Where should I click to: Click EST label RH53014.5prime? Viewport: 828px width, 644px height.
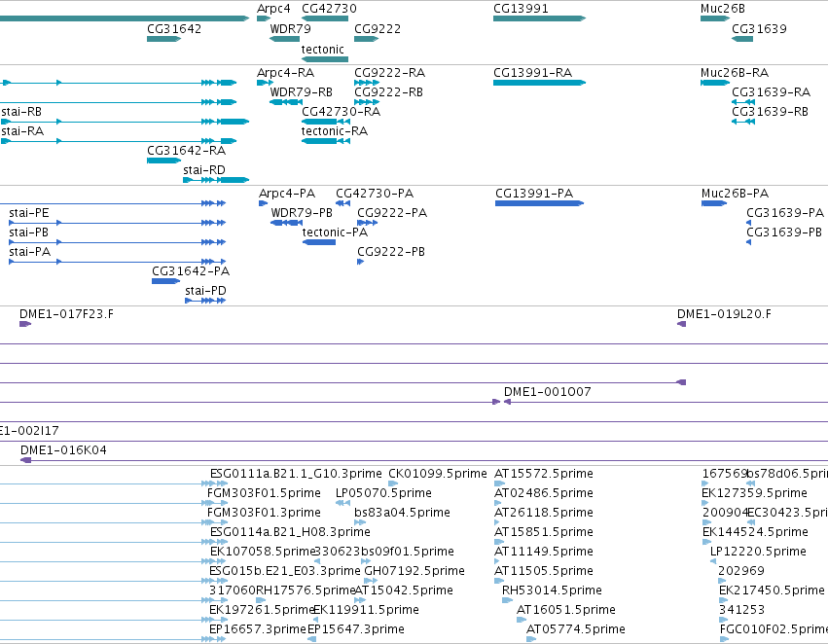(x=553, y=591)
